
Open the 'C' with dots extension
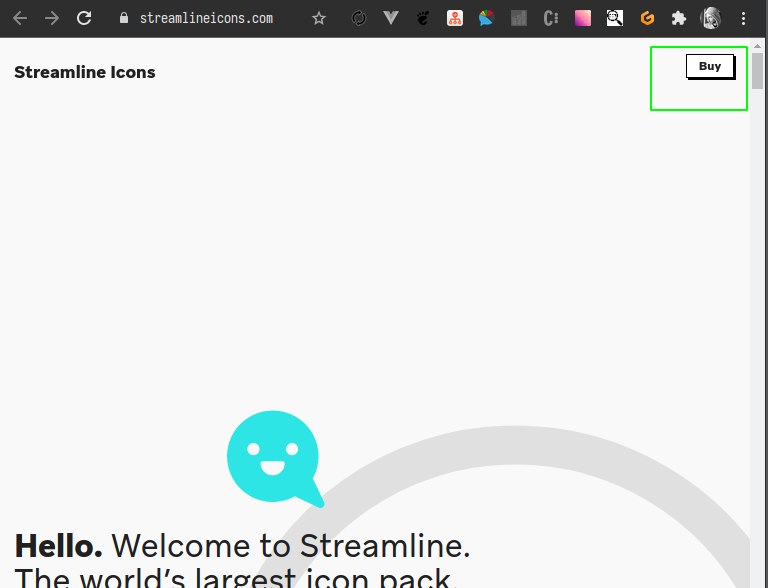[x=551, y=19]
